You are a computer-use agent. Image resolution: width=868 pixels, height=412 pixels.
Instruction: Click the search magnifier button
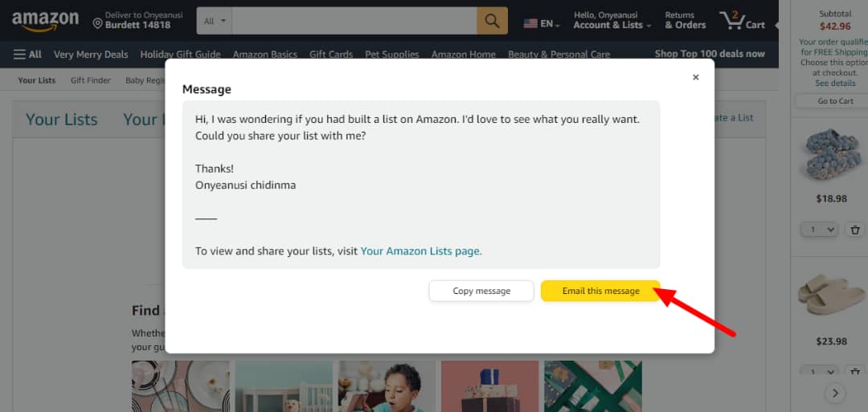point(492,21)
